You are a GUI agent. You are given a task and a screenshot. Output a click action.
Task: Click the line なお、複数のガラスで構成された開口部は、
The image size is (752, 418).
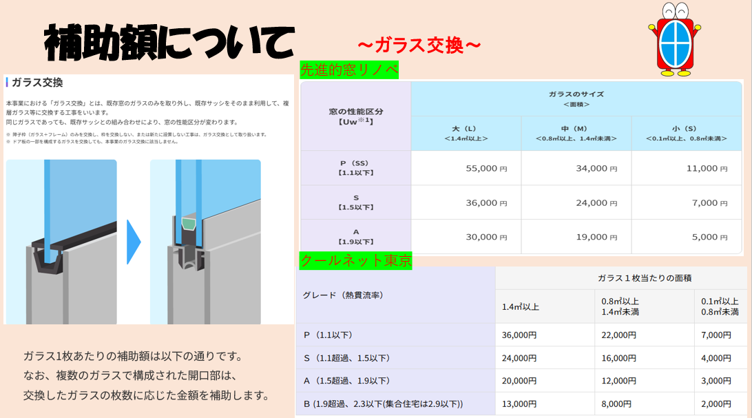[130, 375]
